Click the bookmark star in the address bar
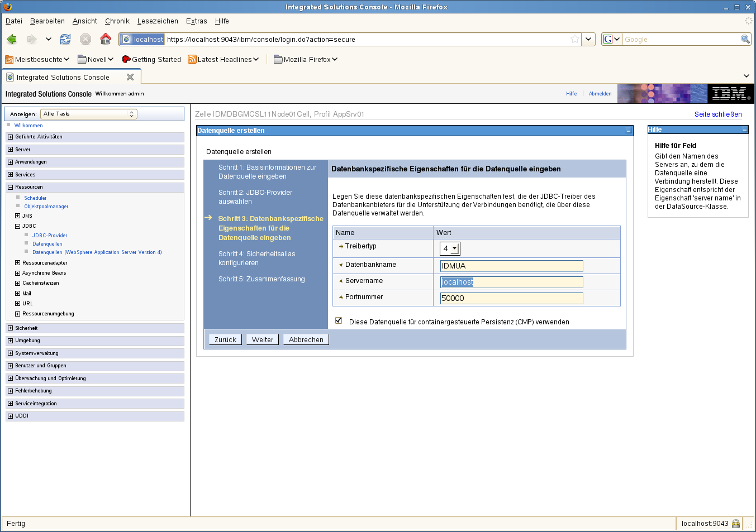The width and height of the screenshot is (756, 532). pos(575,39)
